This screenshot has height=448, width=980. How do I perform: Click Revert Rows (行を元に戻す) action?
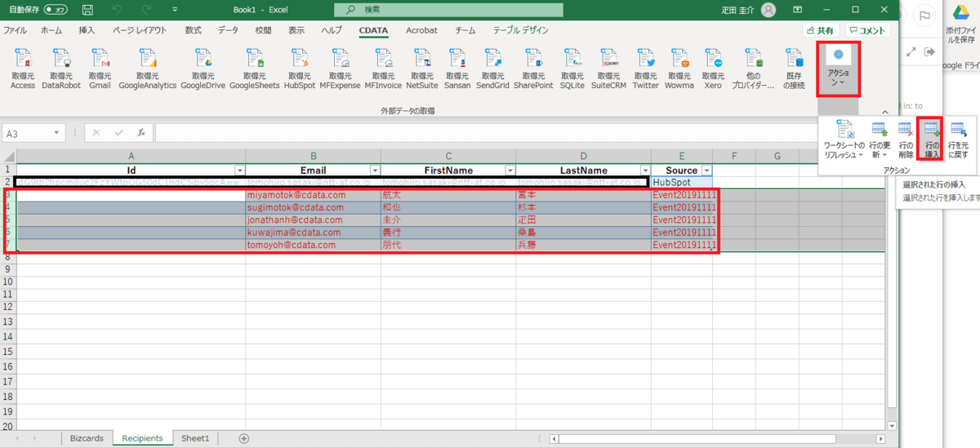958,139
